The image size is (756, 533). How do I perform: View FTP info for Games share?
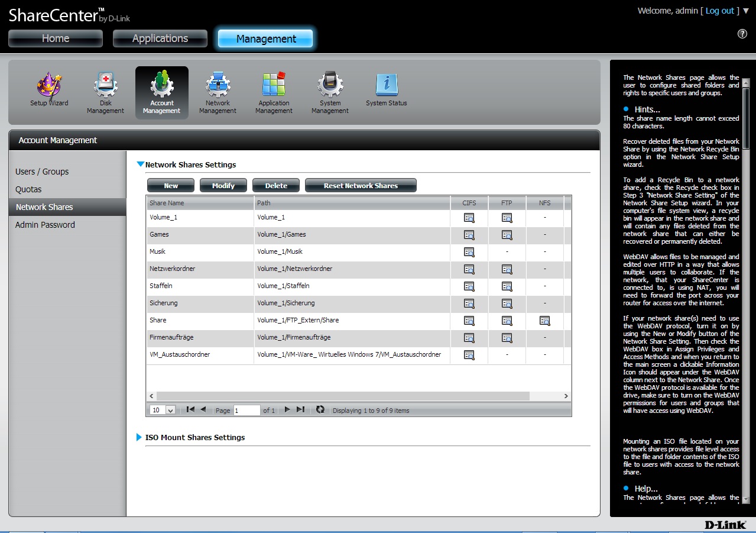507,235
